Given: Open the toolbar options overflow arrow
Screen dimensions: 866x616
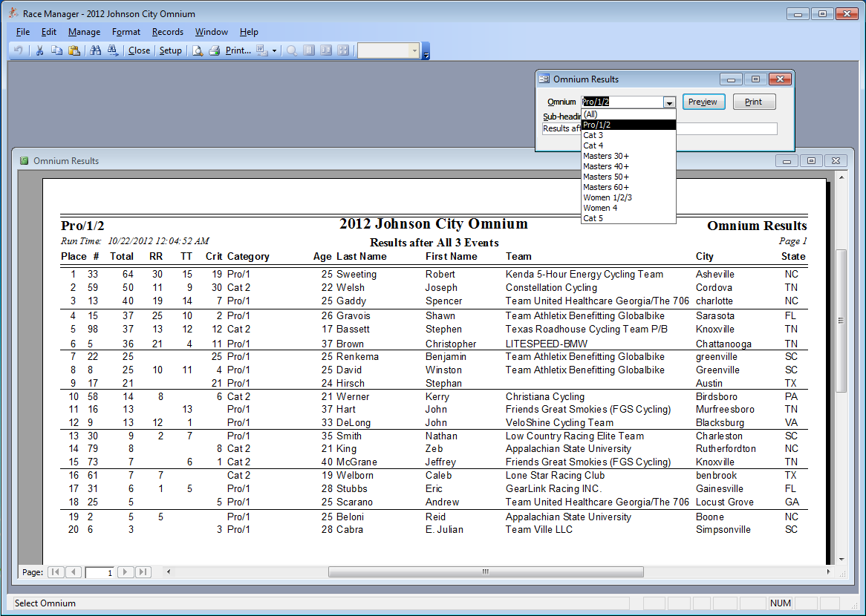Looking at the screenshot, I should 426,50.
